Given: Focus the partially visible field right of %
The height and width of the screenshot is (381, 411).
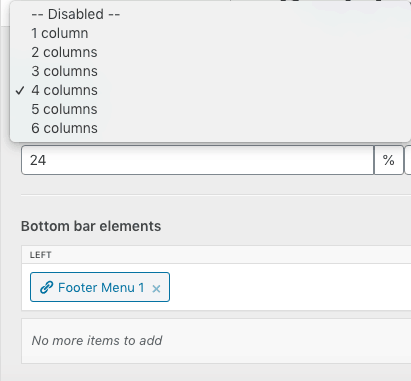Looking at the screenshot, I should [x=408, y=160].
